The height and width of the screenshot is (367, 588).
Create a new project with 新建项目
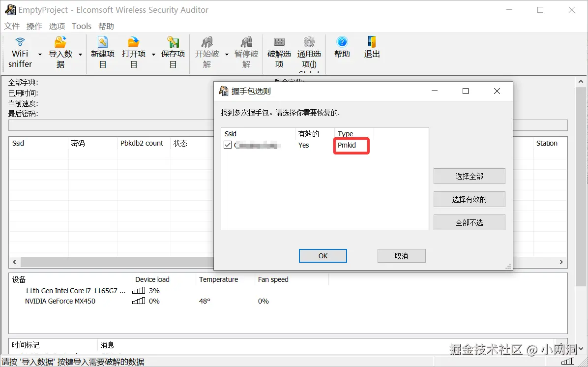[102, 53]
